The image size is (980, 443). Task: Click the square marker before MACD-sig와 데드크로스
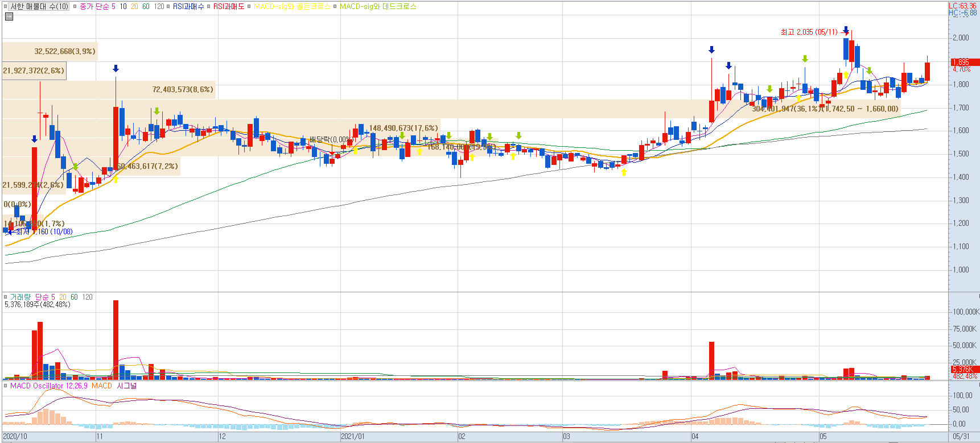coord(335,6)
